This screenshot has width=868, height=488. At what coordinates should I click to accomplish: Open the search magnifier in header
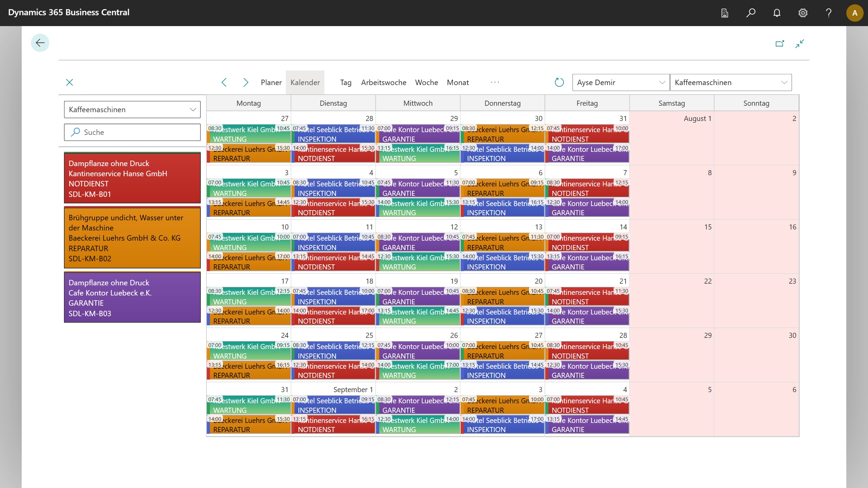coord(751,13)
